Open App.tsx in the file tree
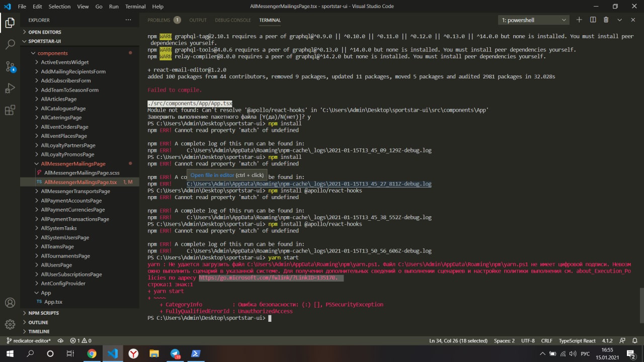The width and height of the screenshot is (644, 362). point(53,302)
